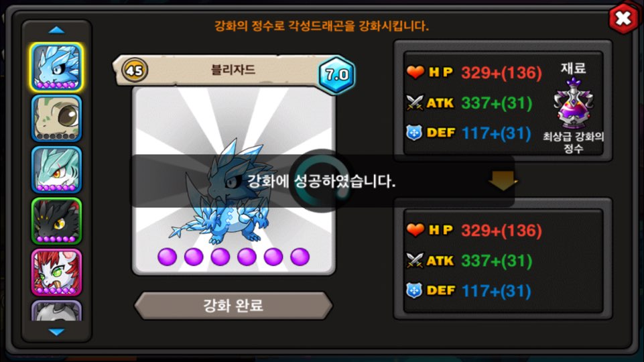This screenshot has width=644, height=362.
Task: Select the beige spotted dragon portrait
Action: click(56, 119)
